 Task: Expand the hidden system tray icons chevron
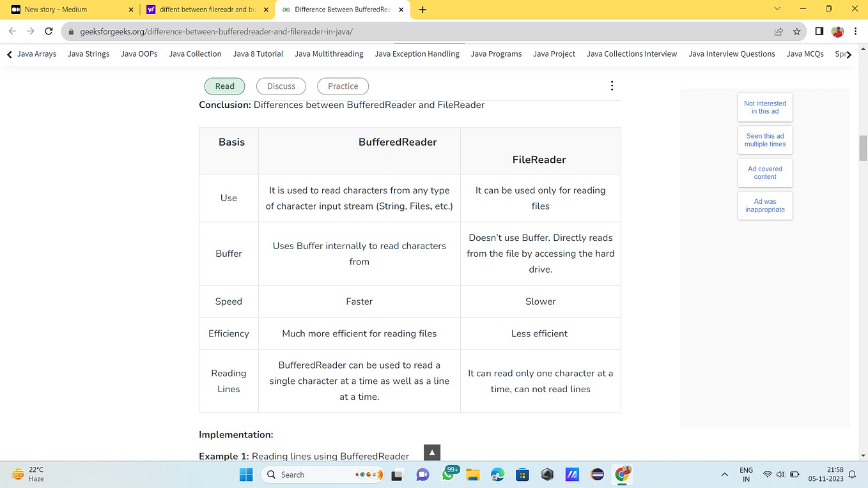tap(724, 475)
